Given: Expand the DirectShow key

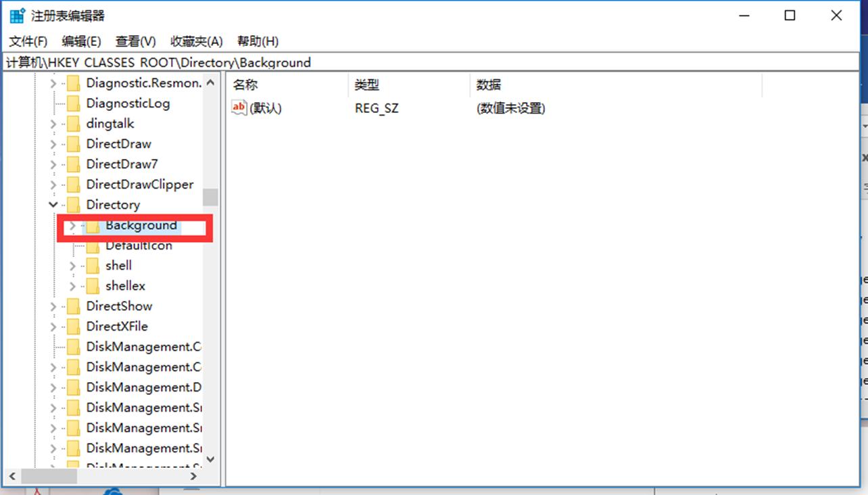Looking at the screenshot, I should click(53, 306).
